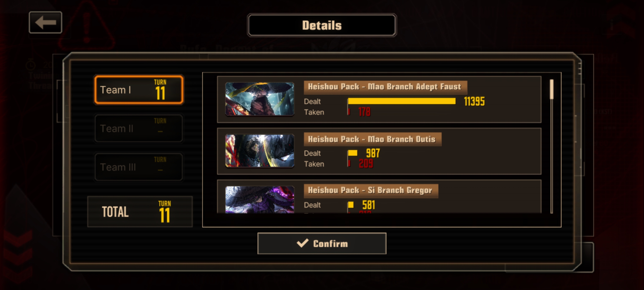Click the TOTAL turn summary panel
This screenshot has height=290, width=644.
pos(140,212)
